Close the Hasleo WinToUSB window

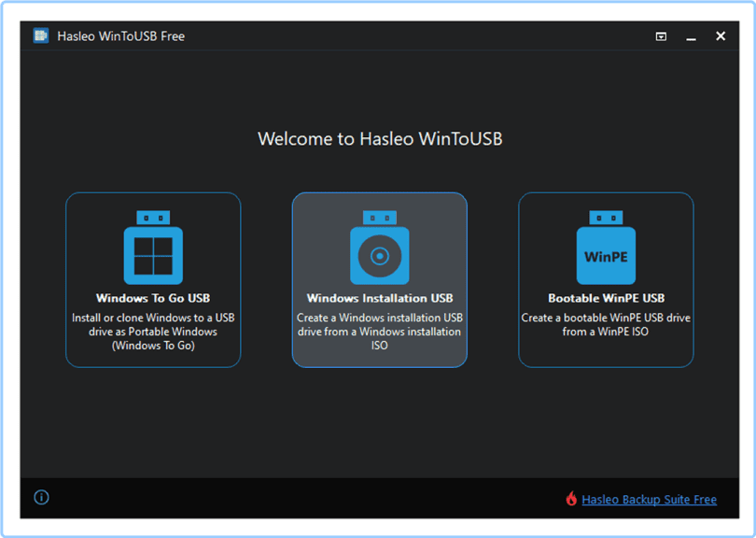(x=721, y=36)
